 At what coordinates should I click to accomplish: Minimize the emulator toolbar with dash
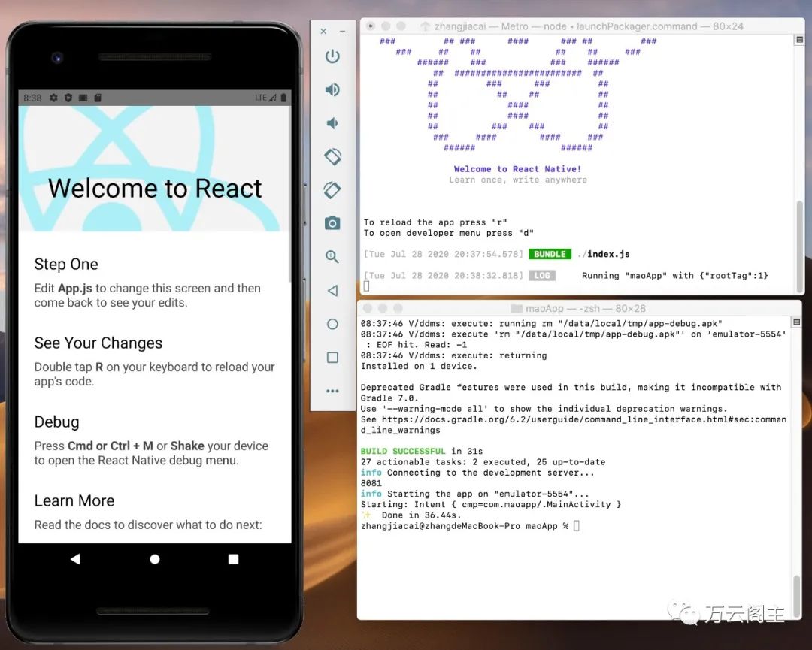click(x=342, y=31)
